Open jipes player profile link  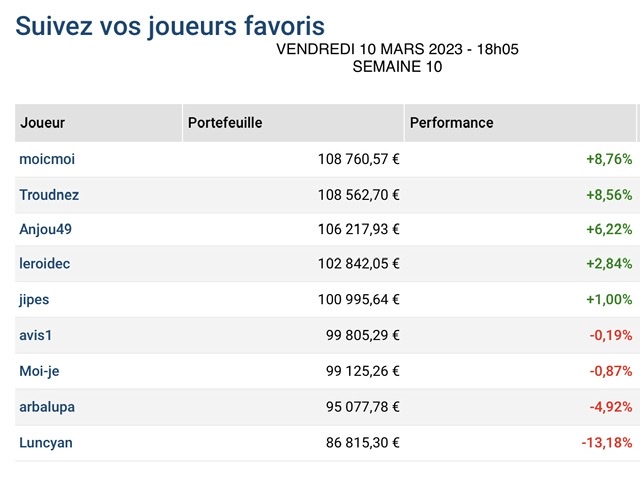tap(34, 300)
